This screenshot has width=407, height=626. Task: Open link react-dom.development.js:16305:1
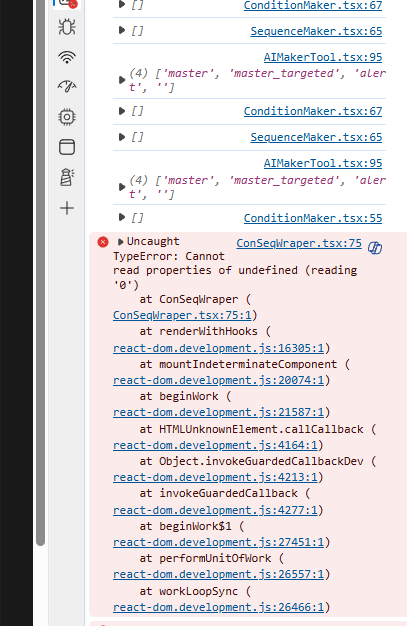click(218, 348)
